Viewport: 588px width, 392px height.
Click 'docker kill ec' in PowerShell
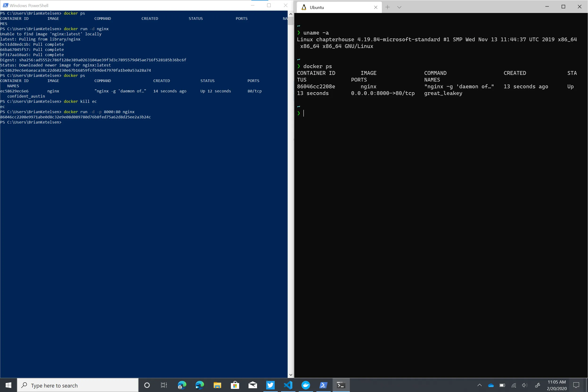click(x=80, y=101)
